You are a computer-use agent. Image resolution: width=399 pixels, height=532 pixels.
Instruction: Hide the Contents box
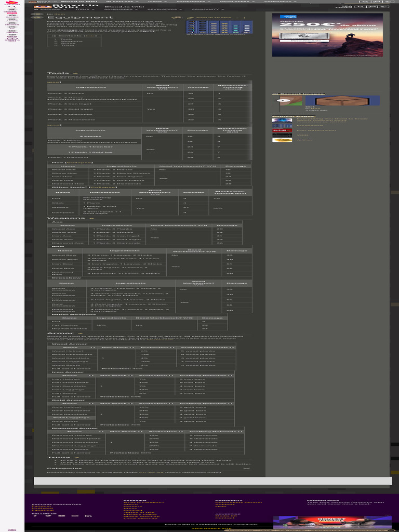pos(90,36)
